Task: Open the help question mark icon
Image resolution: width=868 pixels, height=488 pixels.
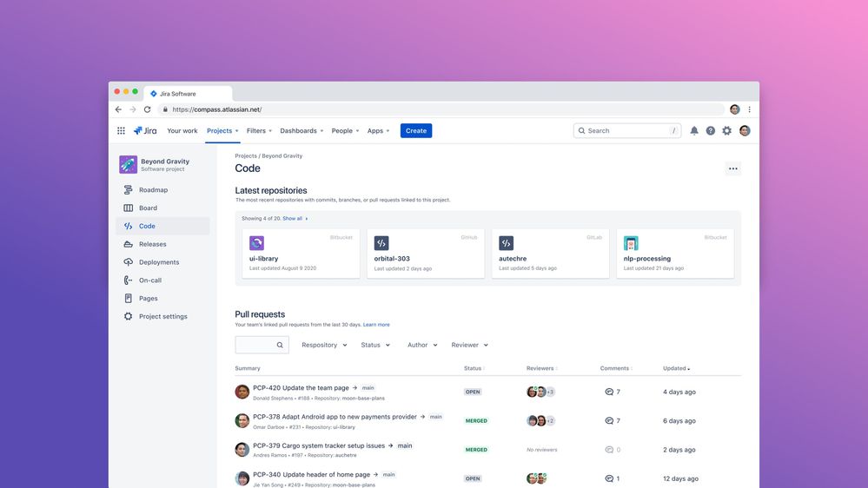Action: (x=710, y=130)
